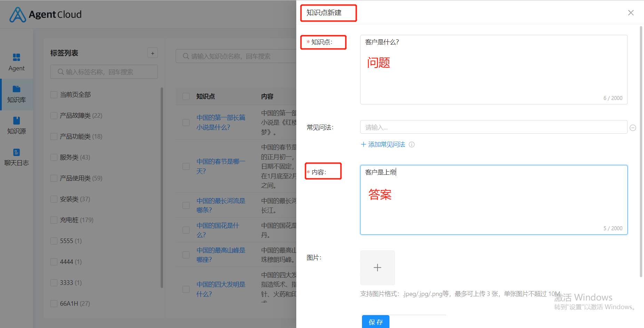Click the 知识点 column header
The width and height of the screenshot is (644, 328).
coord(206,96)
